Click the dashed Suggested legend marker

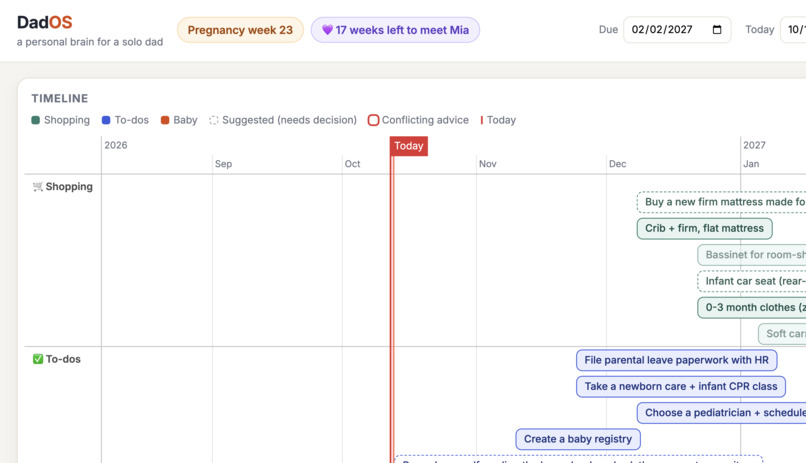pos(214,120)
